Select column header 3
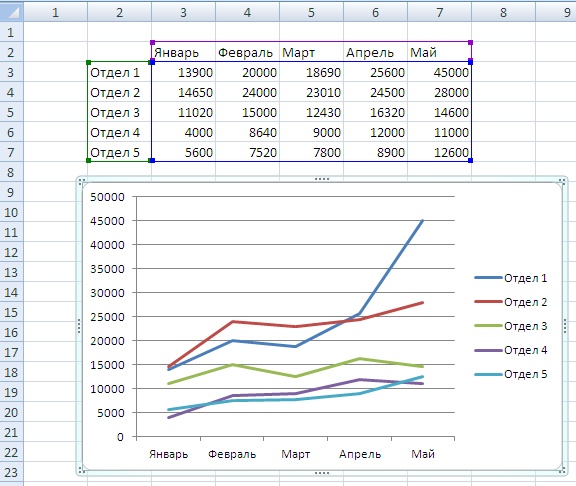 pyautogui.click(x=183, y=12)
